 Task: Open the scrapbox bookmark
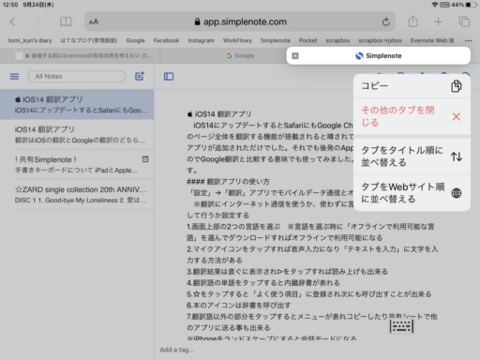pos(338,40)
